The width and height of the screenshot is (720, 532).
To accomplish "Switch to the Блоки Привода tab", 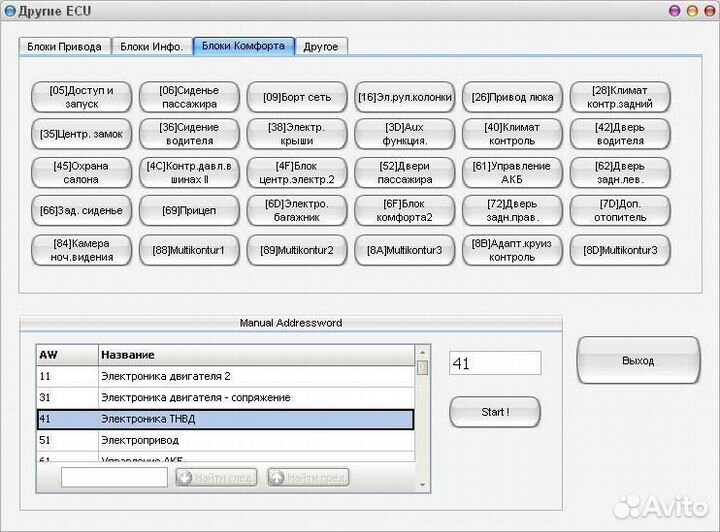I will [x=64, y=46].
